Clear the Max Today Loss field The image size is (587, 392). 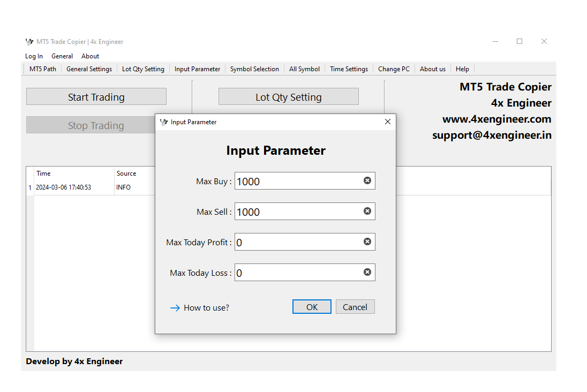(367, 272)
